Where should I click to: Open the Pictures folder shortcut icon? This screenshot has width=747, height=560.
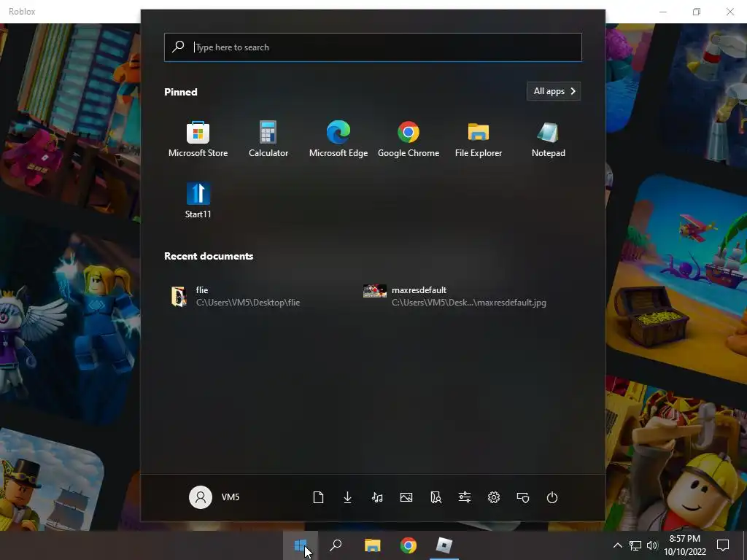click(x=406, y=497)
